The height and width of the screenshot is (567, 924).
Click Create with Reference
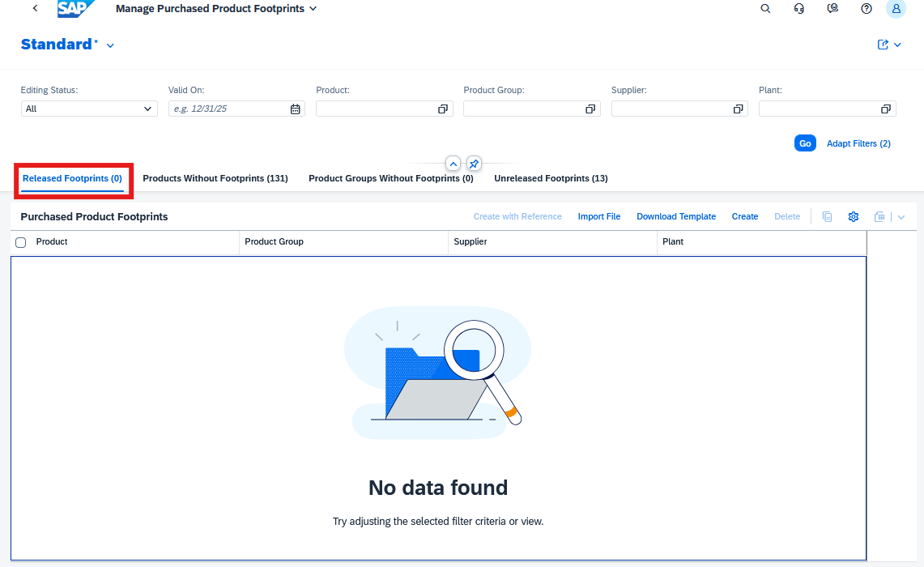517,217
